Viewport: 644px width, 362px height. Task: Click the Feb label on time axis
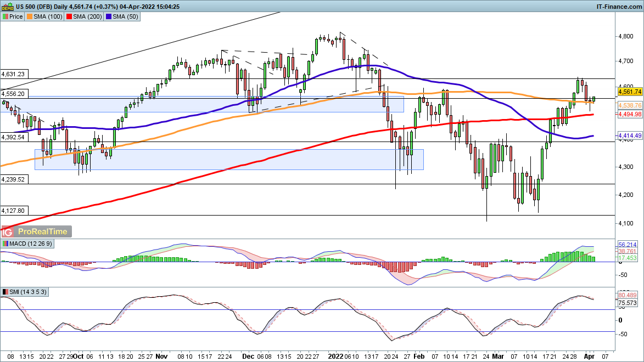click(x=419, y=357)
